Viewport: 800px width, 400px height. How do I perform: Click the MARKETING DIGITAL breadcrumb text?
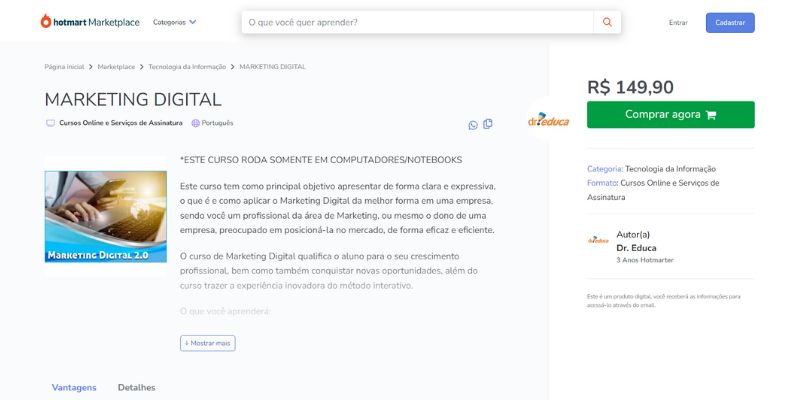point(272,67)
